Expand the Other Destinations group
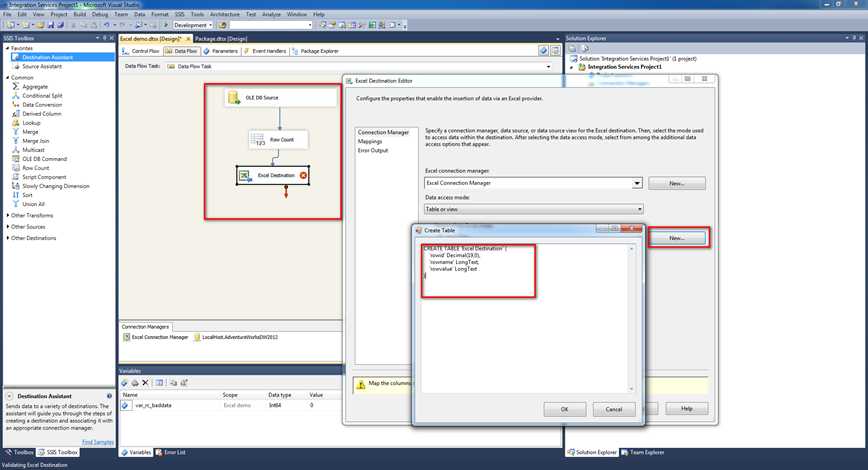Screen dimensions: 868x470 click(x=8, y=238)
